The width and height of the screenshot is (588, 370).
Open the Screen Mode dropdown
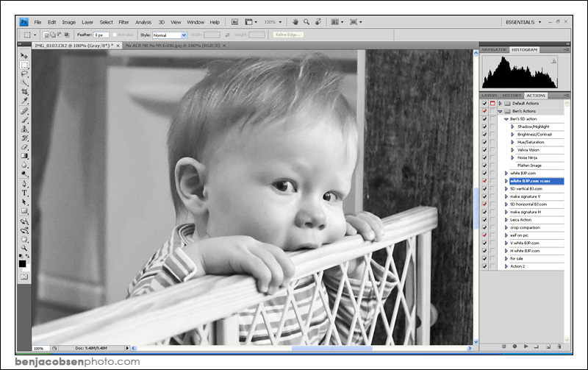(356, 22)
